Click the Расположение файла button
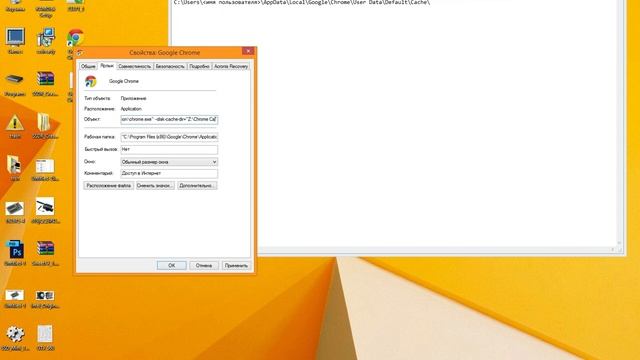This screenshot has height=360, width=640. coord(109,186)
